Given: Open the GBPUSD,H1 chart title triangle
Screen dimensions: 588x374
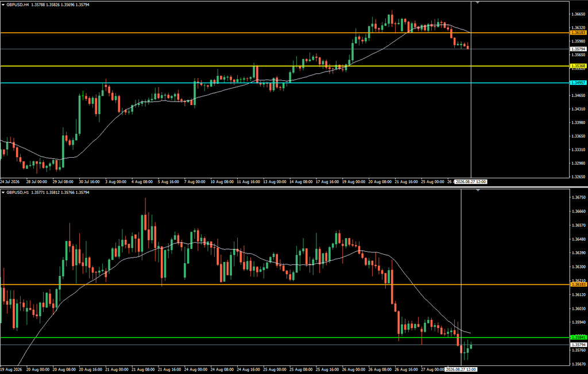Looking at the screenshot, I should point(3,193).
